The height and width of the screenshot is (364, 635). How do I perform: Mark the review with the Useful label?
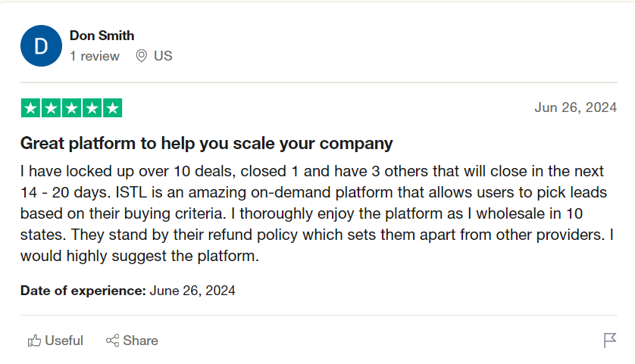(x=64, y=341)
